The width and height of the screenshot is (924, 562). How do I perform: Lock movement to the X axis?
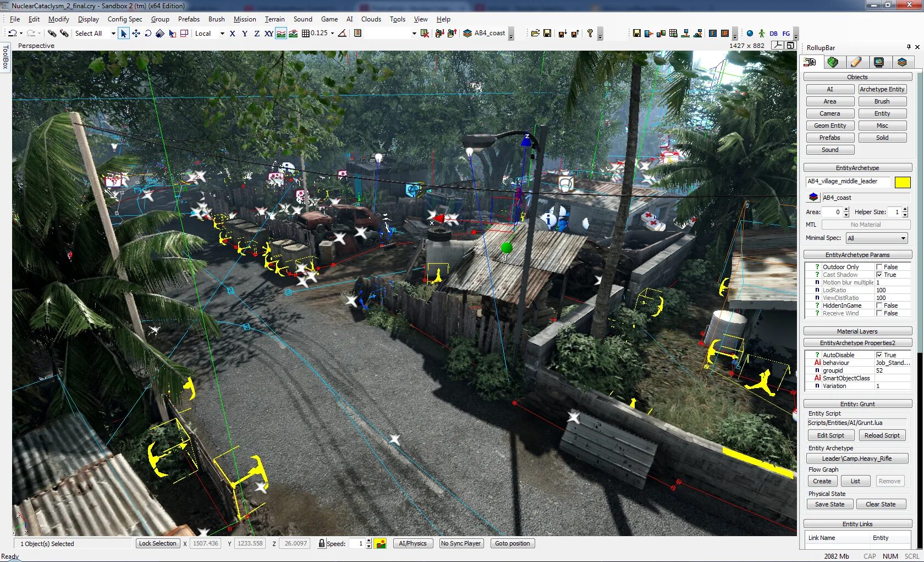point(233,34)
